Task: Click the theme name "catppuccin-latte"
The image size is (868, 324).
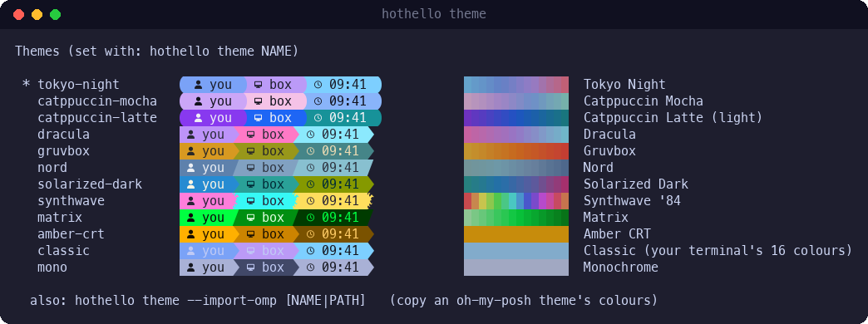Action: [97, 118]
